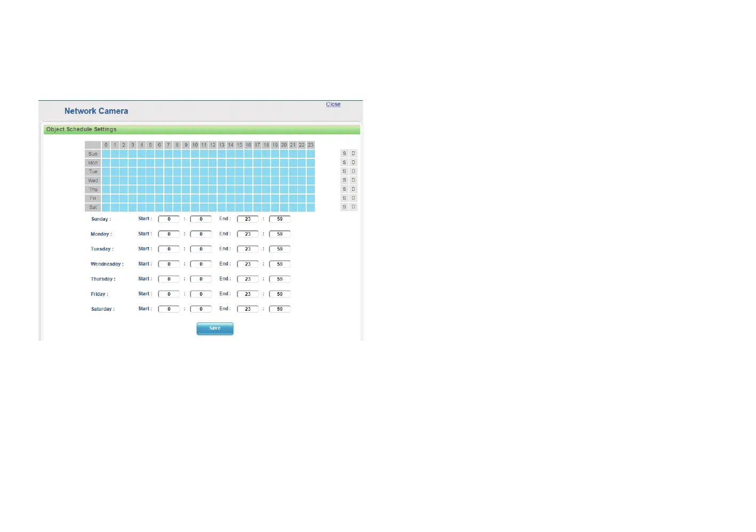756x532 pixels.
Task: Click the S button for the Sat row
Action: 344,207
